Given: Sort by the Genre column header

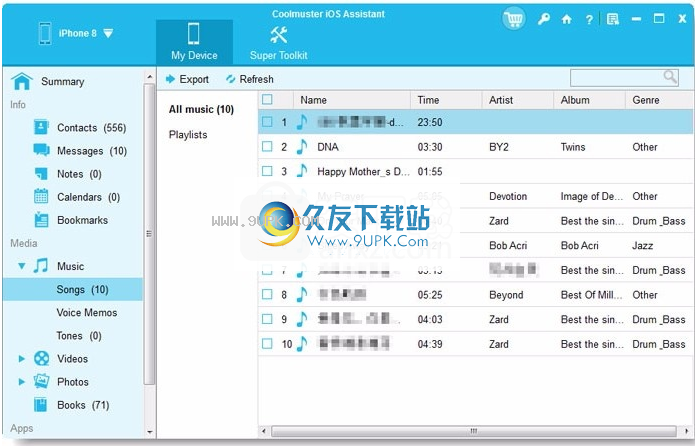Looking at the screenshot, I should coord(660,100).
